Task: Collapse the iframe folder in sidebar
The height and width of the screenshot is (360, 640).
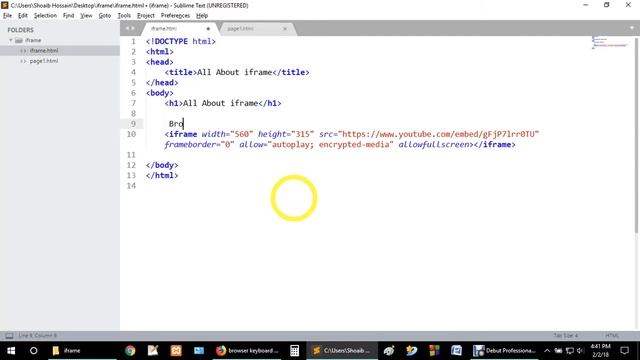Action: click(11, 40)
